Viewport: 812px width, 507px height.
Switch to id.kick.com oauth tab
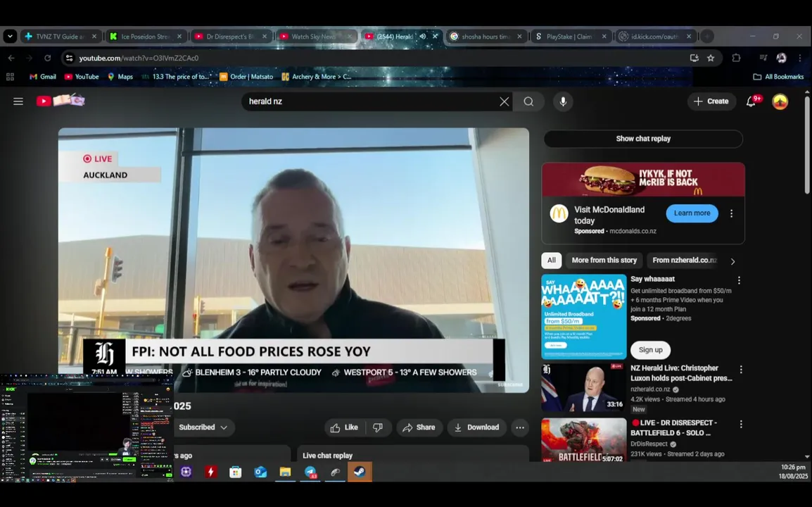[x=654, y=37]
